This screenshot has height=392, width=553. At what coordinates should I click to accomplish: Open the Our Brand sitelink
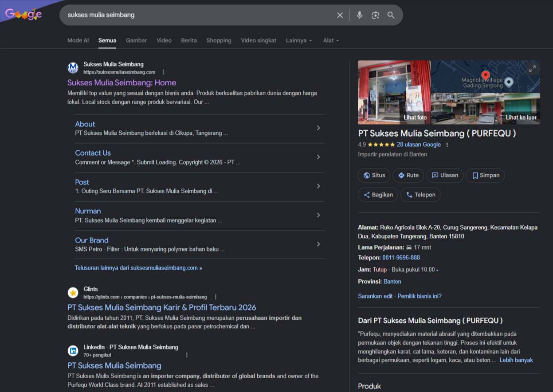92,240
